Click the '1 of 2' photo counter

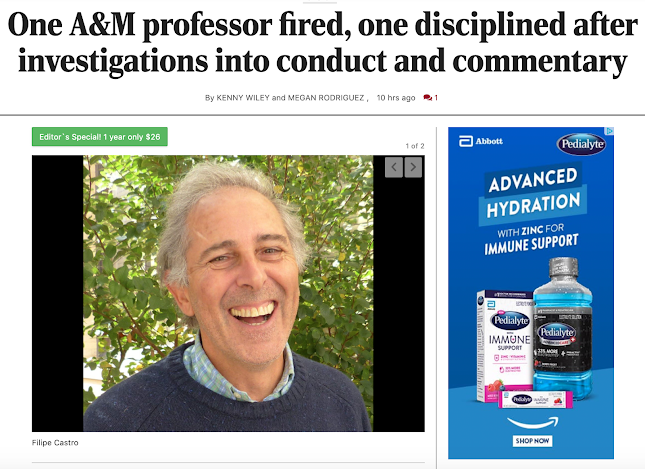click(415, 146)
